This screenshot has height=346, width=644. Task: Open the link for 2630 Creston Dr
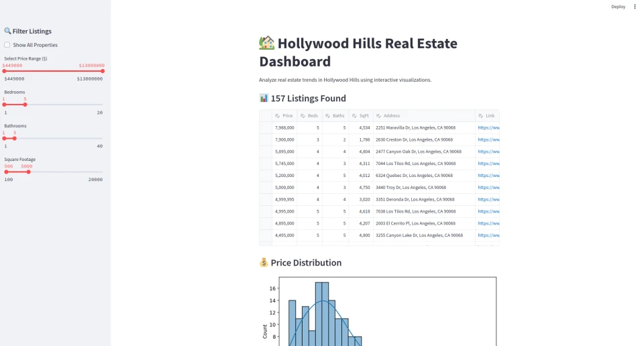click(x=488, y=139)
